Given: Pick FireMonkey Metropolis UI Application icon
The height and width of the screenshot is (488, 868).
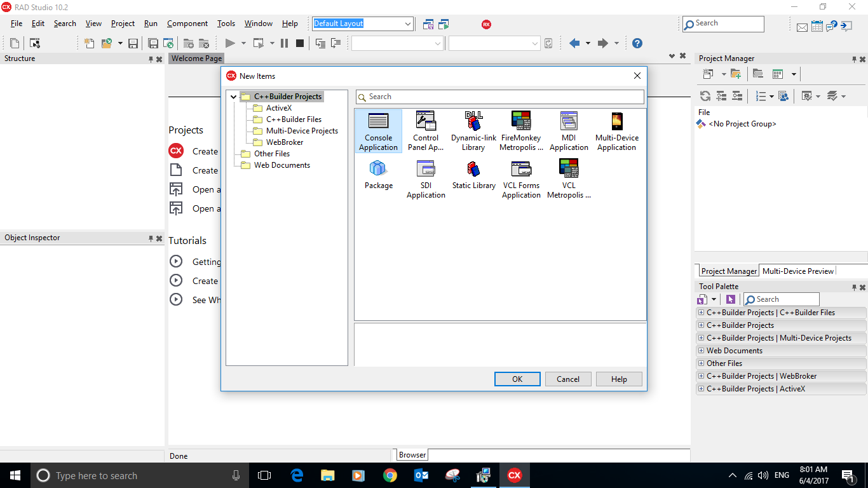Looking at the screenshot, I should 521,131.
